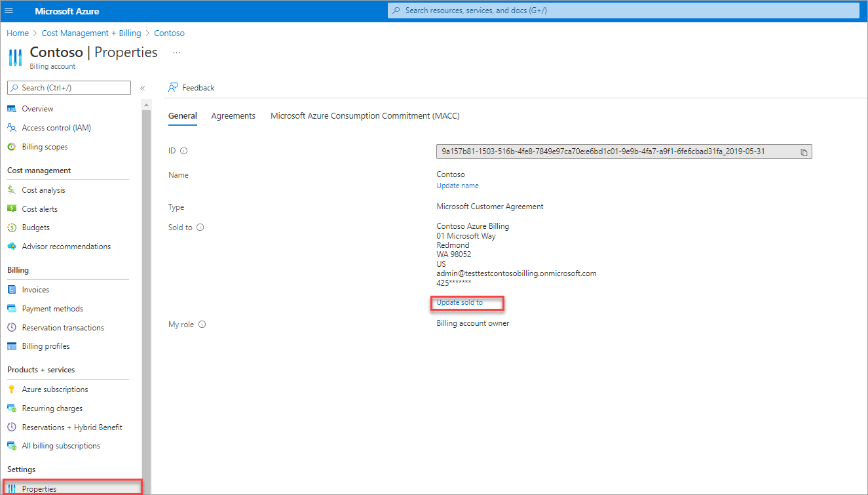
Task: Copy the billing account ID
Action: pyautogui.click(x=804, y=152)
